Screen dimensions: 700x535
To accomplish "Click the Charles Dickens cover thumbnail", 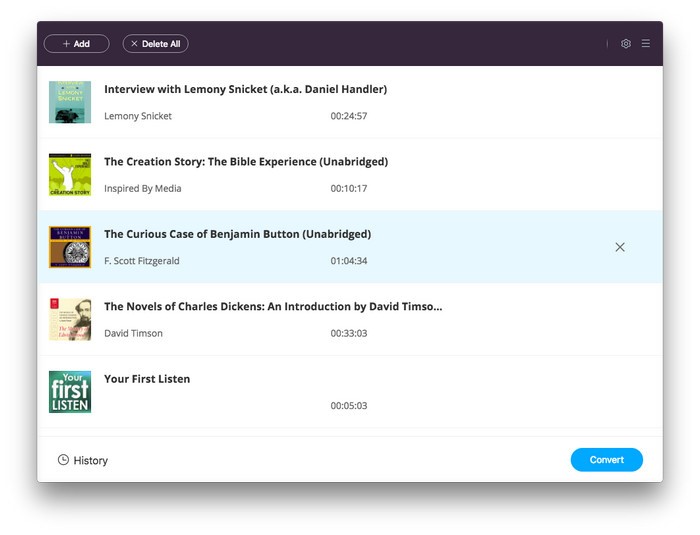I will click(70, 319).
